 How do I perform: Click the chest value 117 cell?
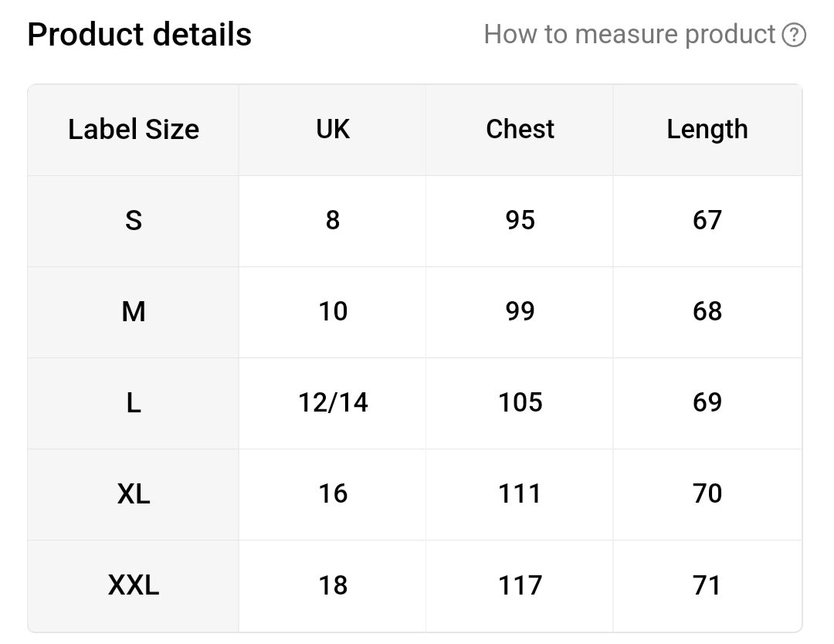pos(520,586)
